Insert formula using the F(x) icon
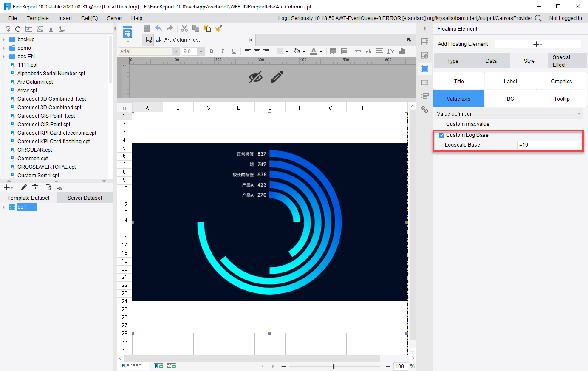 coord(391,51)
